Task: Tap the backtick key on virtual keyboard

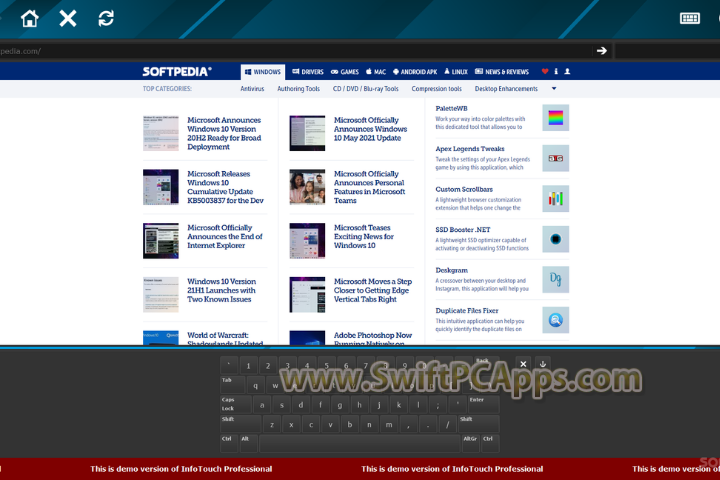Action: pos(229,366)
